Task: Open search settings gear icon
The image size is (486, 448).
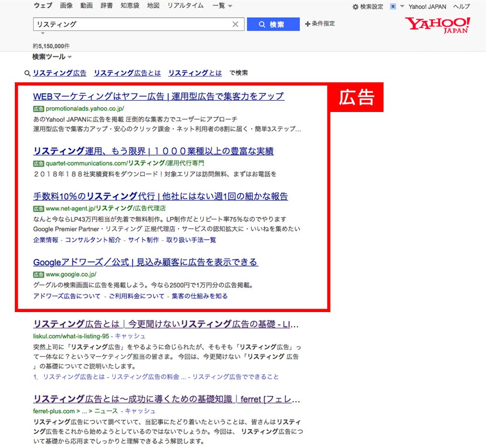Action: (x=355, y=7)
